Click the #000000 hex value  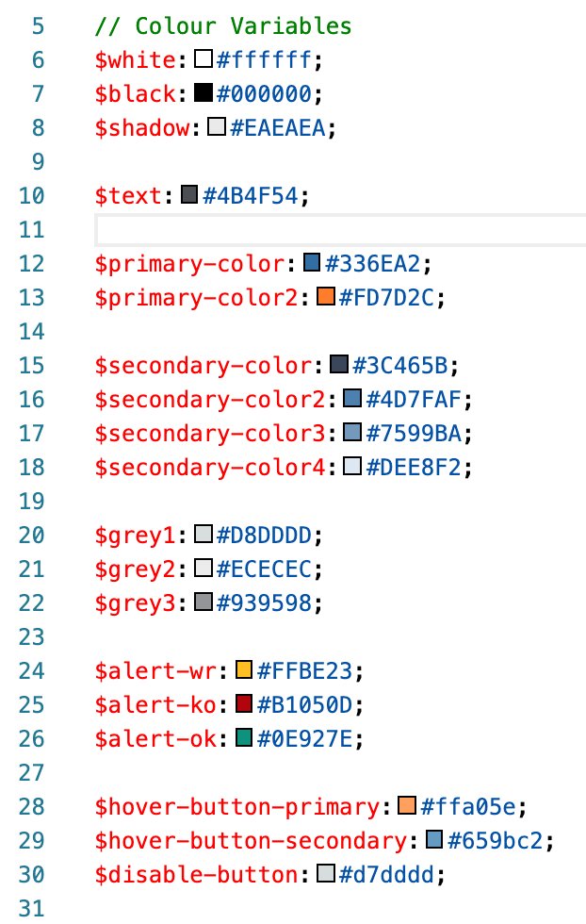click(265, 93)
